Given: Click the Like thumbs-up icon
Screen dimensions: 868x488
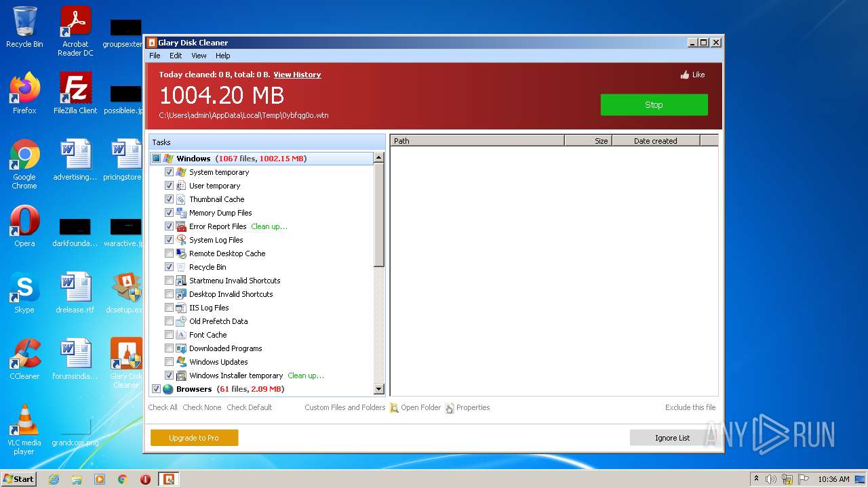Looking at the screenshot, I should [x=684, y=75].
